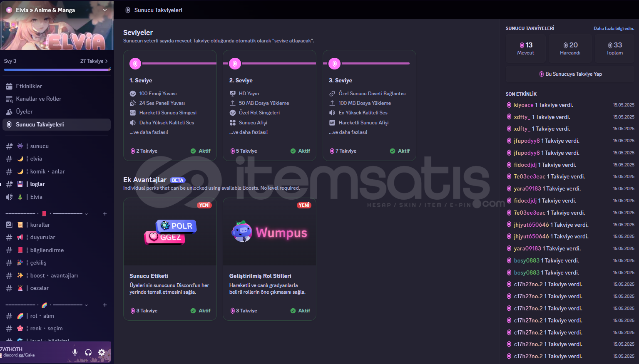Image resolution: width=639 pixels, height=364 pixels.
Task: Click Aktif status on Sunucu Etiketi card
Action: pyautogui.click(x=201, y=311)
